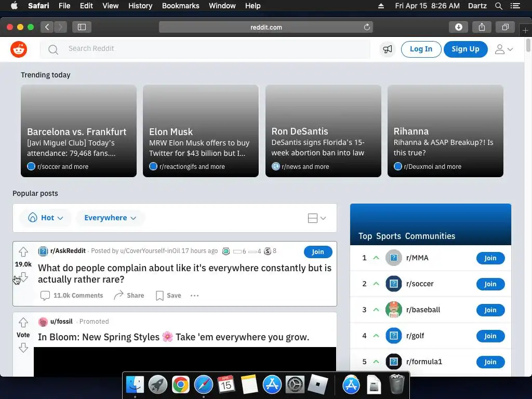This screenshot has height=399, width=532.
Task: Open the Elon Musk trending card
Action: click(201, 131)
